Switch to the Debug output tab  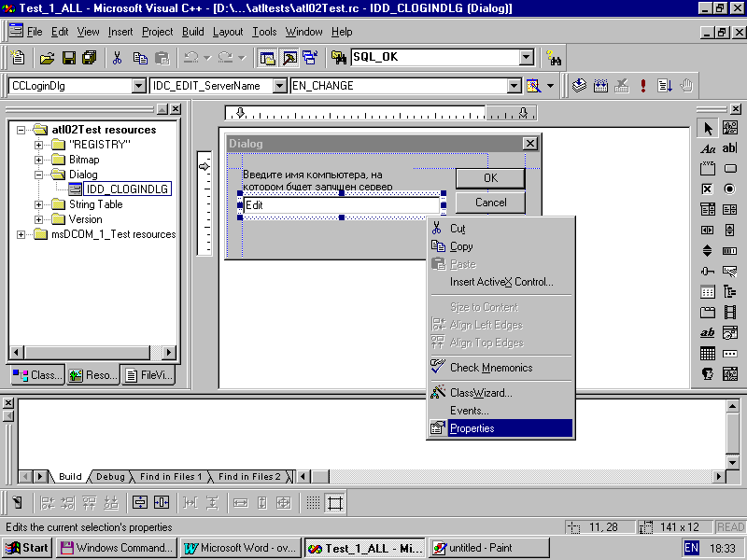110,477
